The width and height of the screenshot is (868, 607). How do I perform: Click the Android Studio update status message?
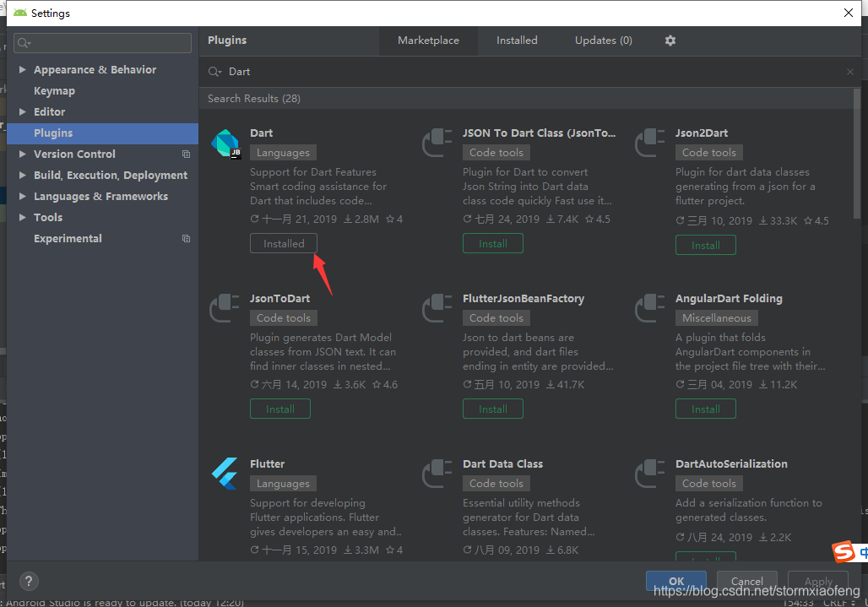tap(125, 603)
